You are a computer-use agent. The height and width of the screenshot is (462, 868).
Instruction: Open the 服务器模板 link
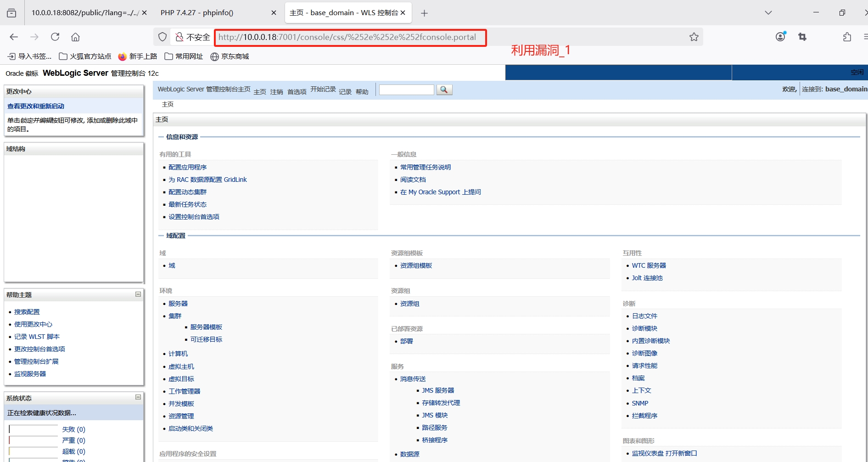[x=206, y=327]
